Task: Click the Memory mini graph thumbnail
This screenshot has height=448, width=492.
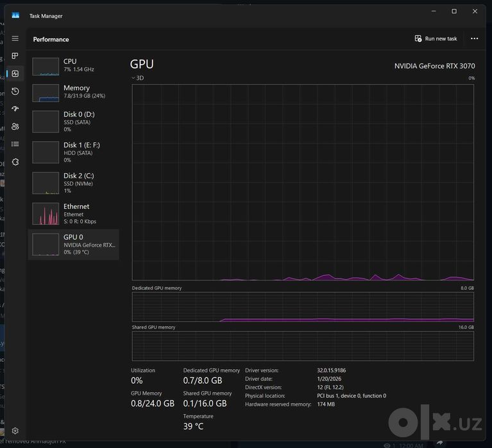Action: (46, 93)
